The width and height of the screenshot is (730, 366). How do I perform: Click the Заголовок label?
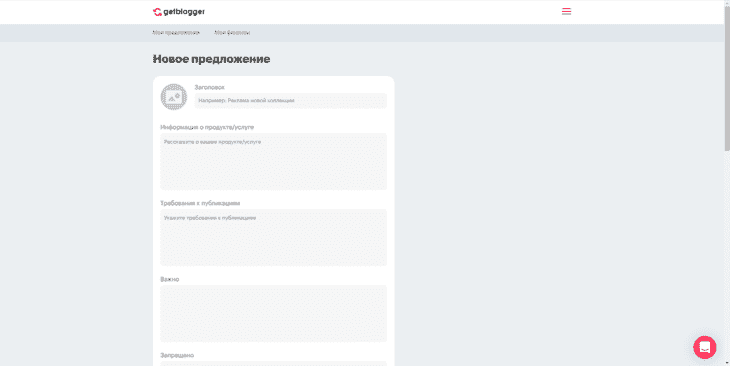[210, 88]
